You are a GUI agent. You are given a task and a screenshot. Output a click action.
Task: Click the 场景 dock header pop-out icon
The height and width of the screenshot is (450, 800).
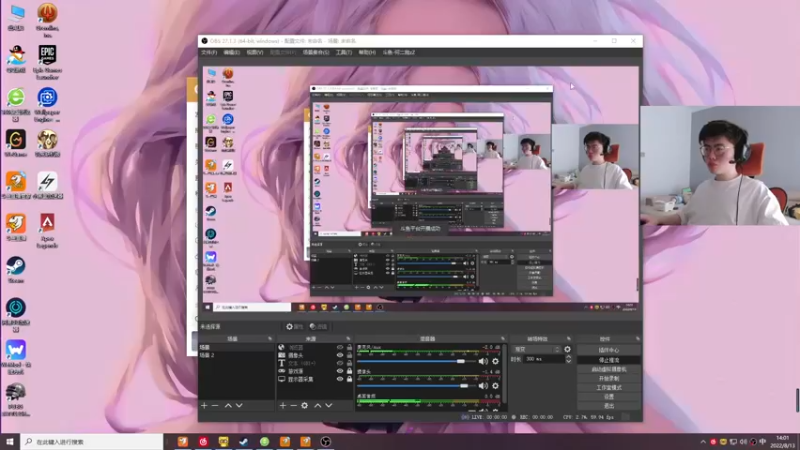click(x=270, y=339)
